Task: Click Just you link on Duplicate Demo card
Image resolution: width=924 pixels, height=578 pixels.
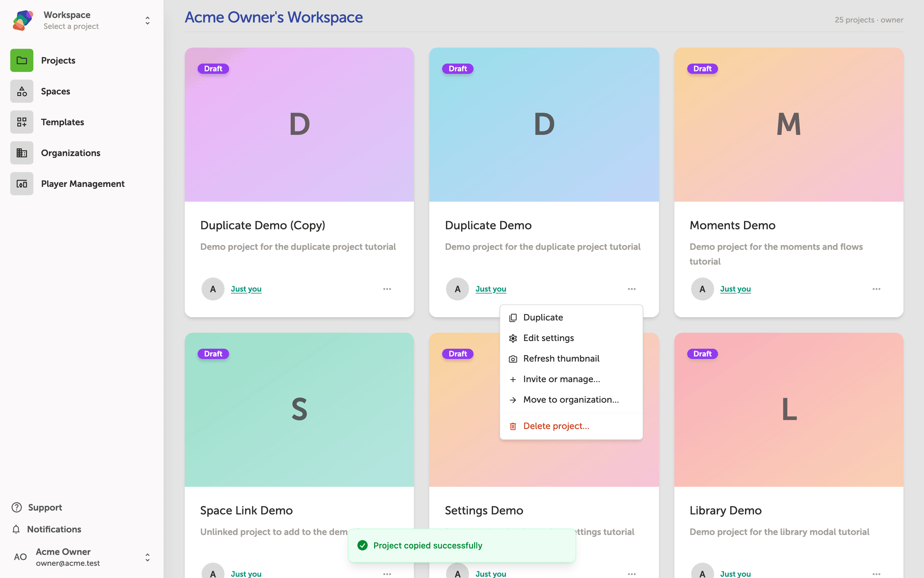Action: [x=491, y=289]
